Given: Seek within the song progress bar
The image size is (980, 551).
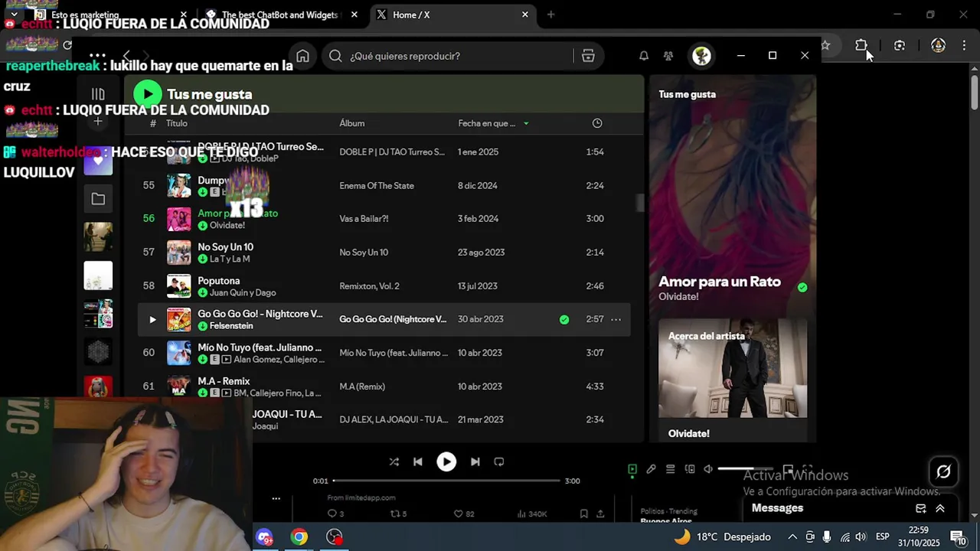Looking at the screenshot, I should [446, 481].
